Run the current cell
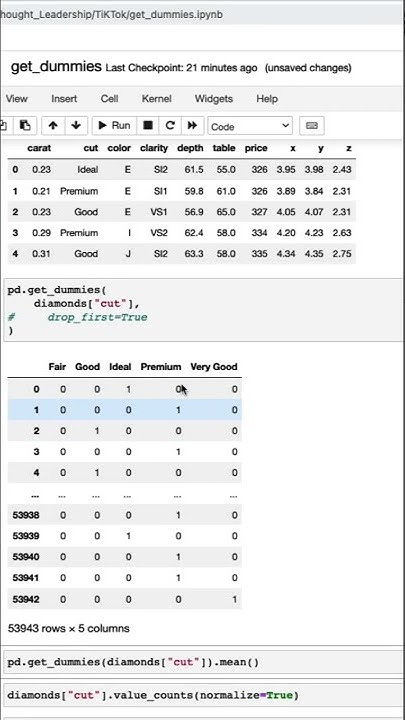The image size is (405, 720). (114, 125)
